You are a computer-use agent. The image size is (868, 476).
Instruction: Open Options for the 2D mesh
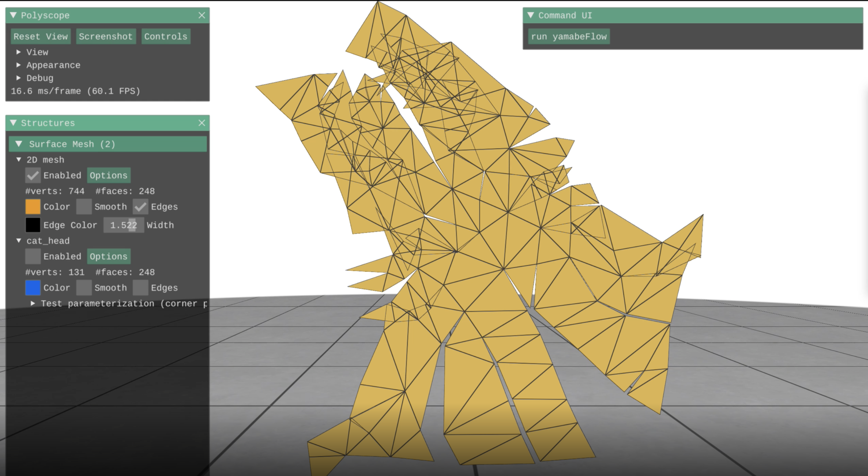(x=109, y=175)
